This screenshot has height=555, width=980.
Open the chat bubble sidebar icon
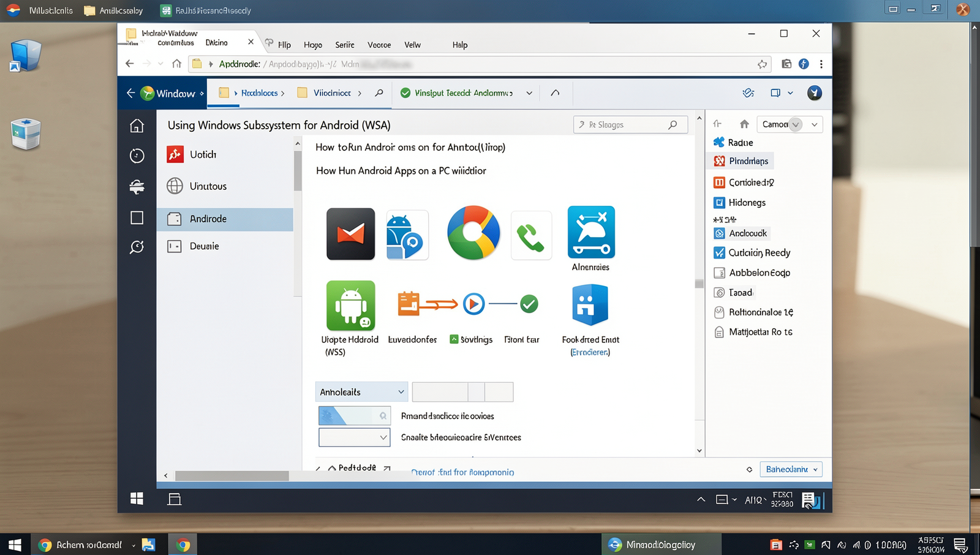tap(137, 247)
